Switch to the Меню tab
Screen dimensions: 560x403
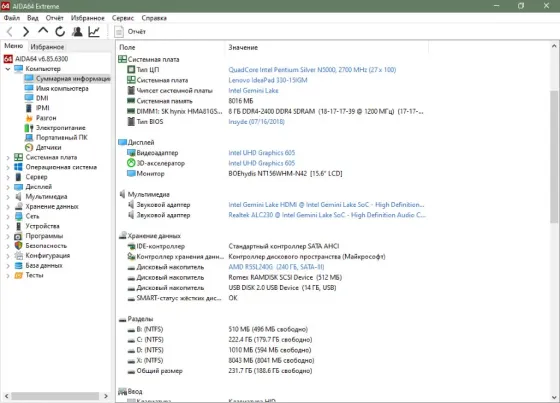(14, 46)
